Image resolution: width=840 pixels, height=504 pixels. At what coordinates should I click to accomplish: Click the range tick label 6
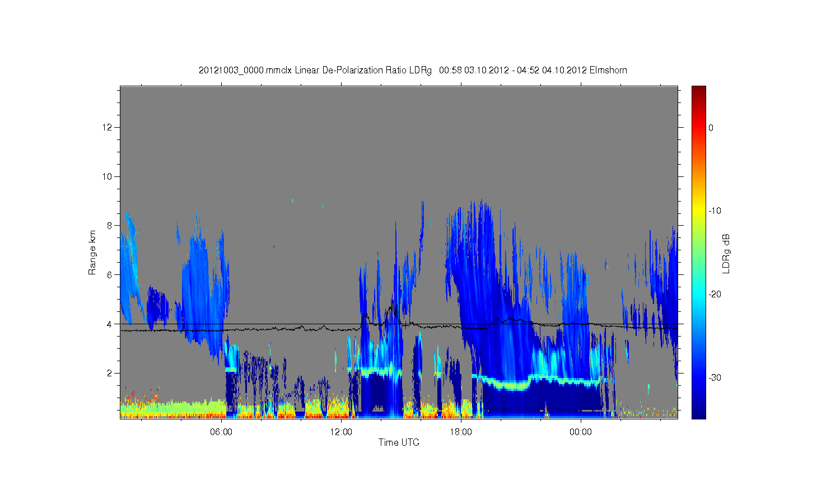[110, 274]
